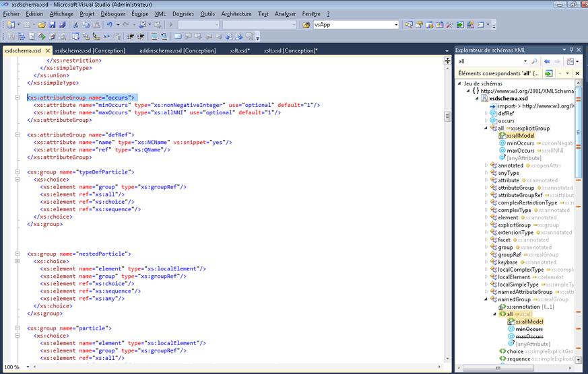Open the vsApp combo box dropdown
The image size is (588, 374).
pyautogui.click(x=396, y=25)
